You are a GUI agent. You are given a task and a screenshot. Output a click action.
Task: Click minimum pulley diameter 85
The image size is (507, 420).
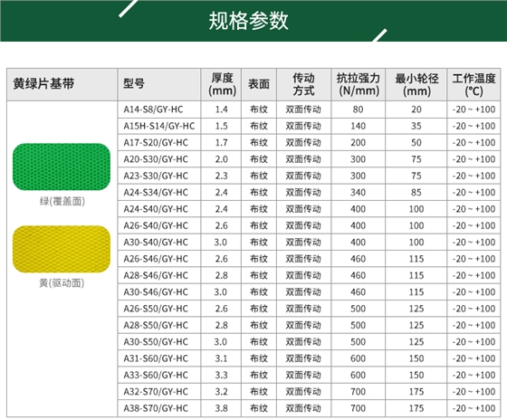click(x=416, y=193)
